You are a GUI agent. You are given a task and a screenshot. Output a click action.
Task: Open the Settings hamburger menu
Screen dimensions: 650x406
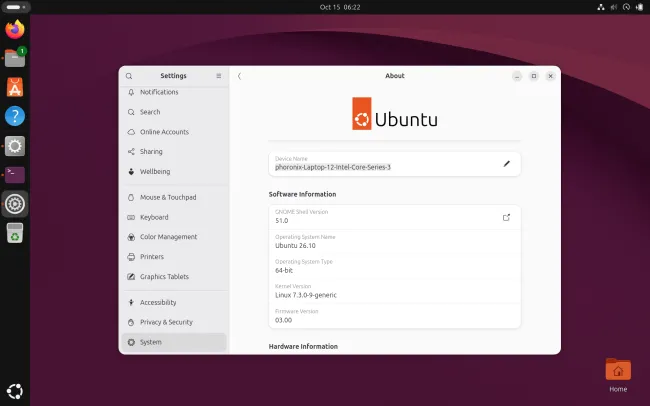coord(218,76)
